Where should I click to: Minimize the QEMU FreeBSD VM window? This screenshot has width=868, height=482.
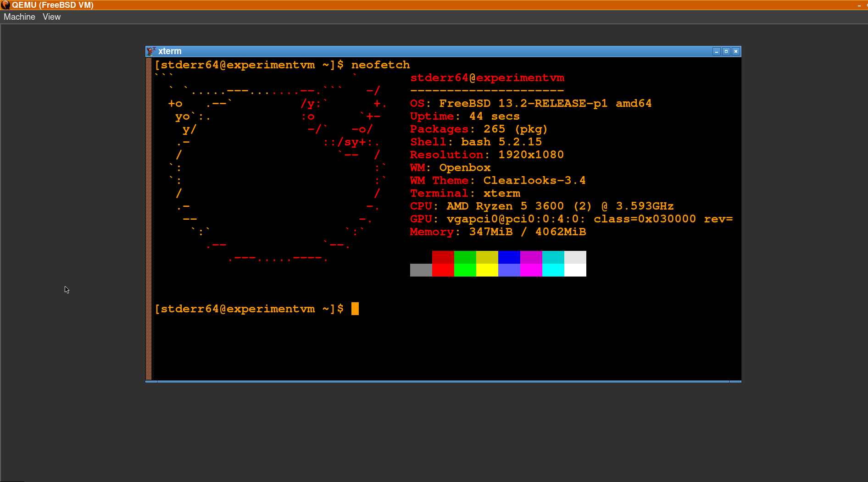(859, 5)
